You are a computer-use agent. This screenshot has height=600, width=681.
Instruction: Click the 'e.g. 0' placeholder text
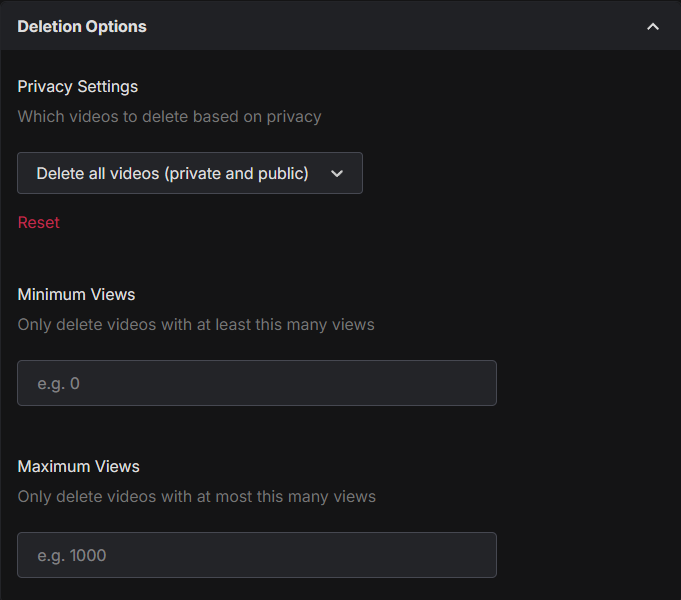(58, 383)
